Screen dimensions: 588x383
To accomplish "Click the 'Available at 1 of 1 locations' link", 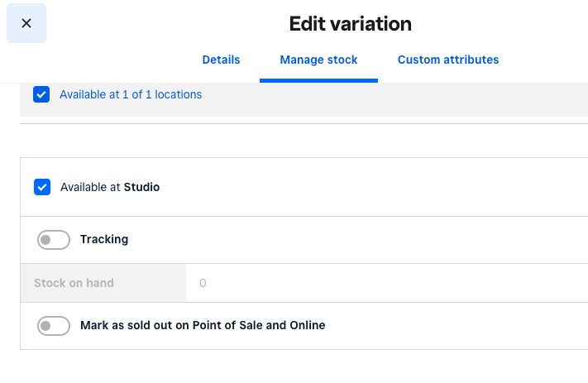I will point(131,94).
